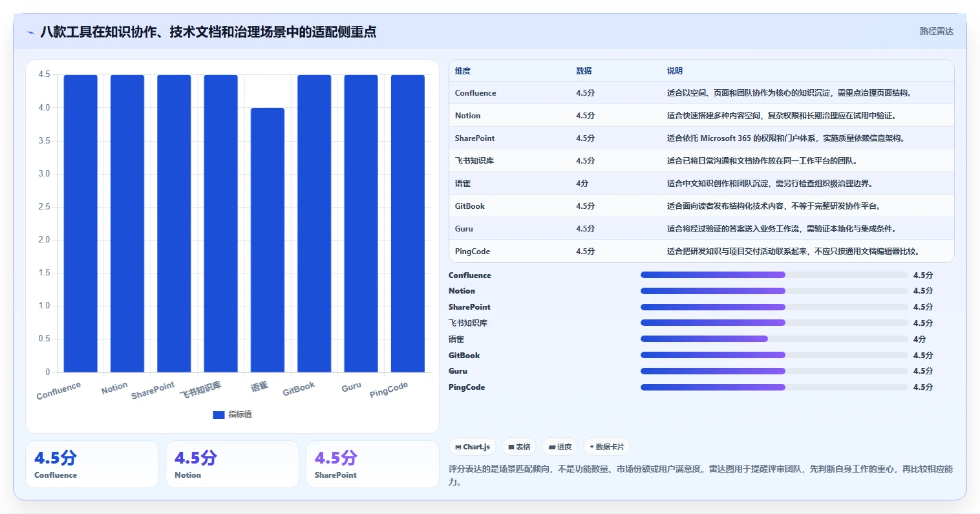
Task: Click the PingCode bar in the chart
Action: point(408,224)
